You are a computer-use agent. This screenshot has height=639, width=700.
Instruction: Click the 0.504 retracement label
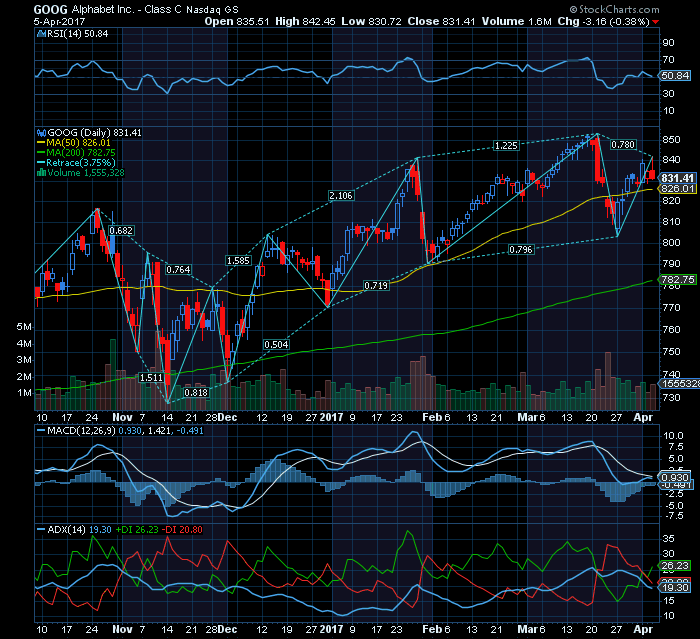276,344
